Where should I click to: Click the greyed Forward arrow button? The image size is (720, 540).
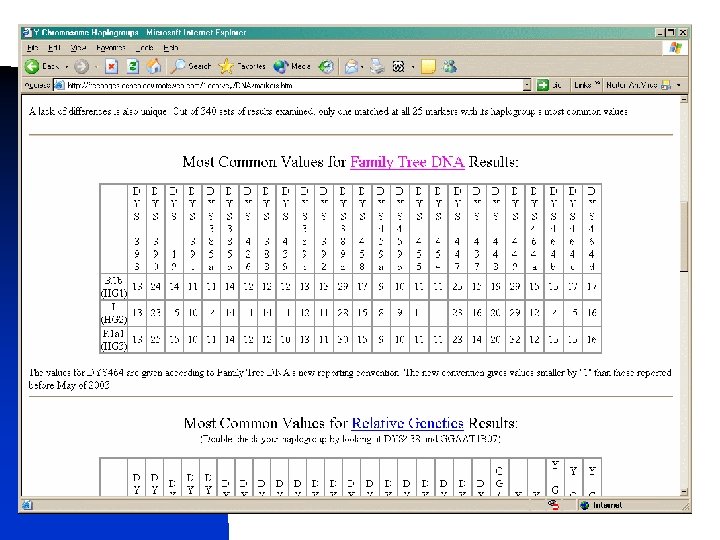coord(81,67)
